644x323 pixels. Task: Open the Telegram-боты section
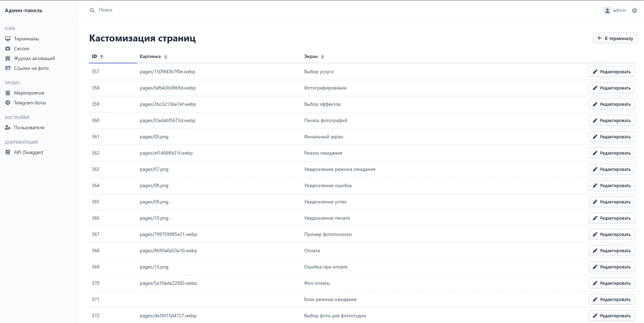pyautogui.click(x=30, y=103)
